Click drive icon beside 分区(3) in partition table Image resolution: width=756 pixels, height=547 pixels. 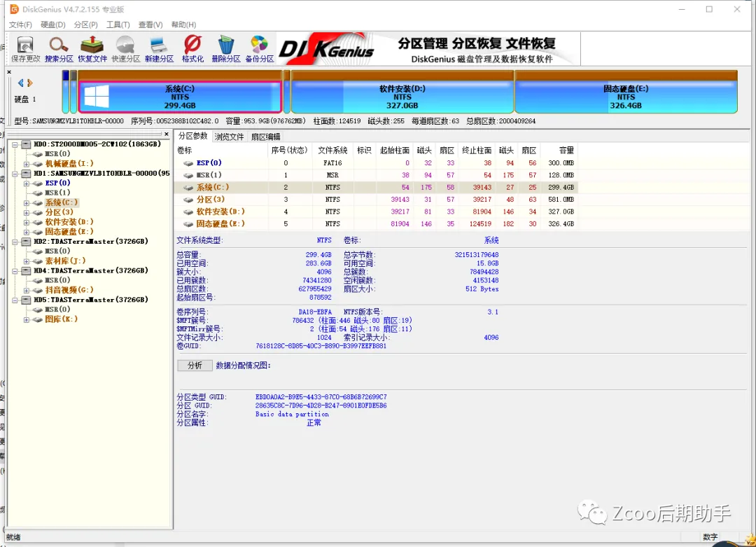pyautogui.click(x=188, y=200)
